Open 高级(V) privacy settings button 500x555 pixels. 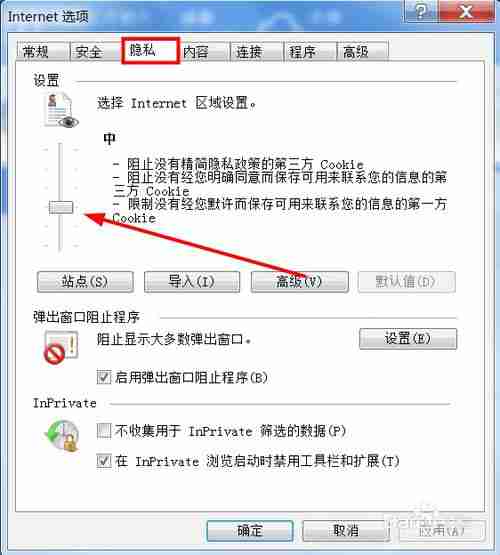click(x=299, y=282)
